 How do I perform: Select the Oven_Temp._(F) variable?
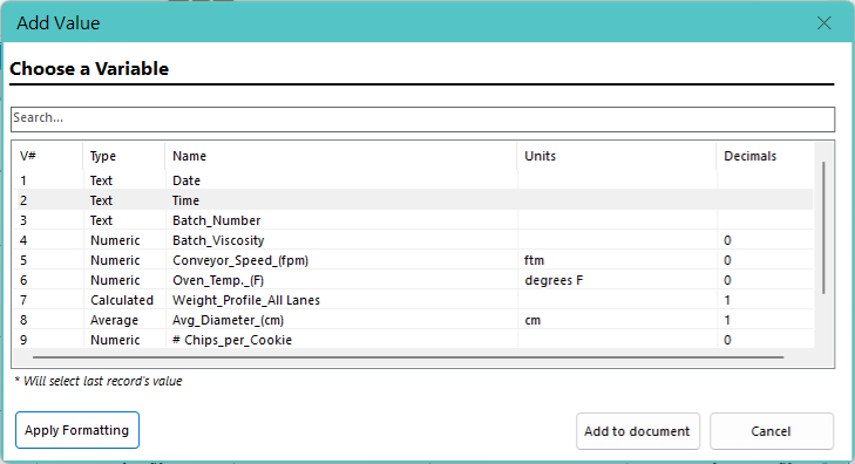413,280
